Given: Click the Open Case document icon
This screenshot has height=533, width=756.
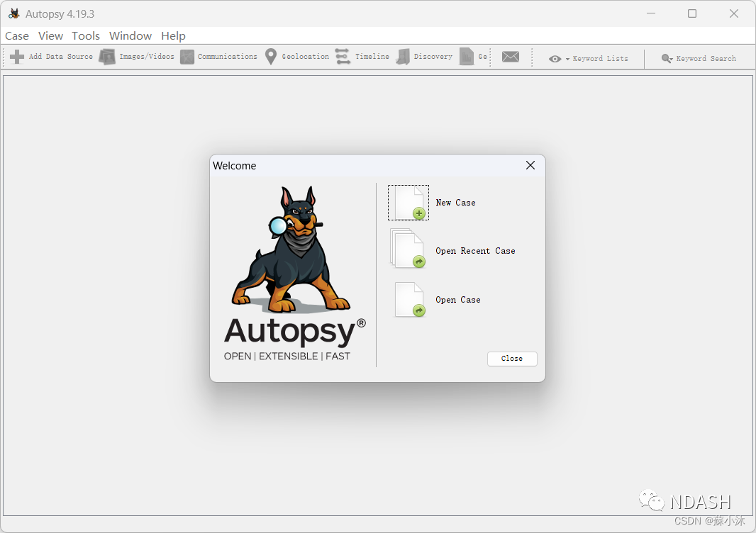Looking at the screenshot, I should pyautogui.click(x=410, y=300).
